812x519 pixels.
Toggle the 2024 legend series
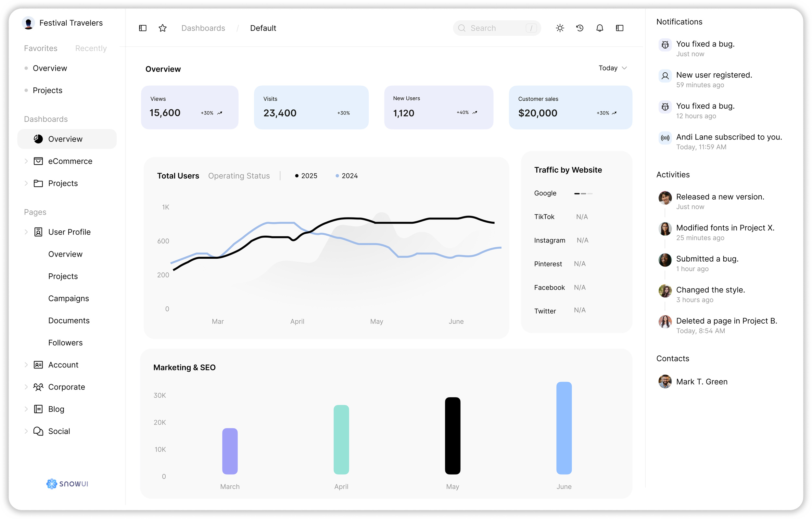346,176
